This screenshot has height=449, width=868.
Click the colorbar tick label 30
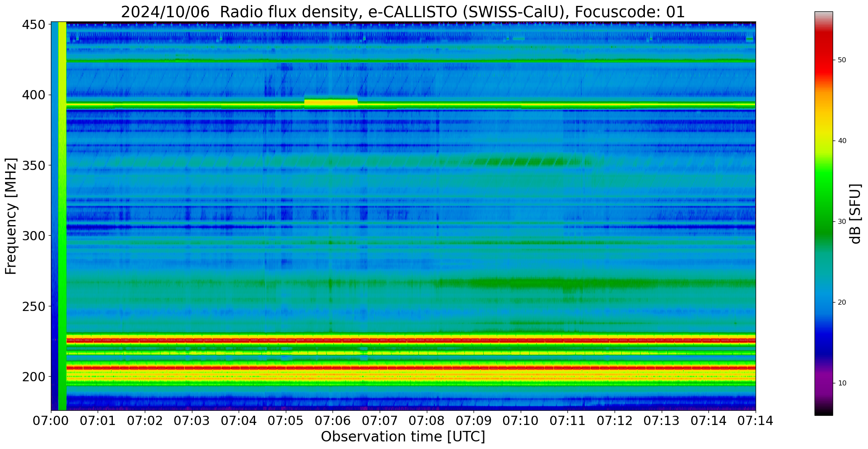pos(842,222)
